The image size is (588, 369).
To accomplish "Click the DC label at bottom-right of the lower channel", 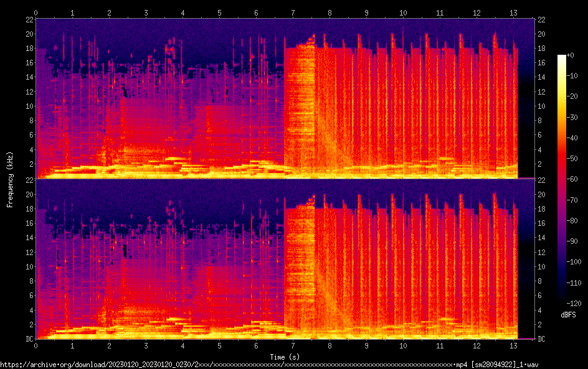I will (542, 339).
